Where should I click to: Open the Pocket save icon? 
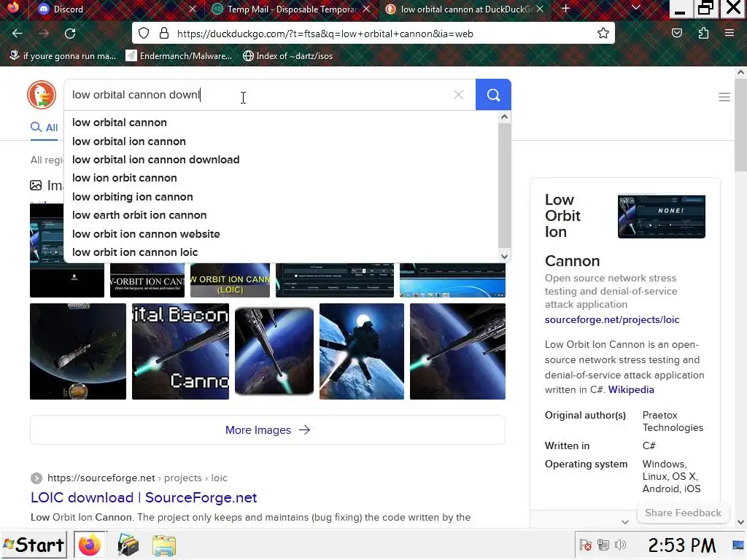(x=677, y=34)
